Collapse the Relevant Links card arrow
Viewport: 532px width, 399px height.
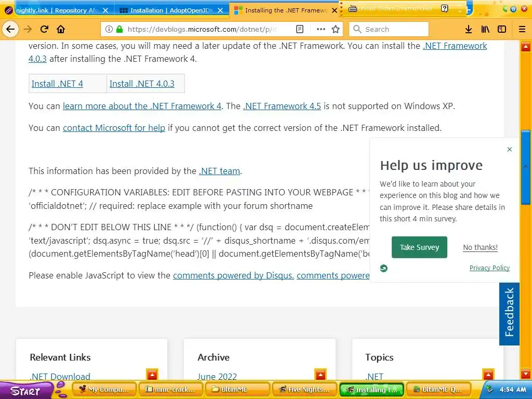coord(152,375)
